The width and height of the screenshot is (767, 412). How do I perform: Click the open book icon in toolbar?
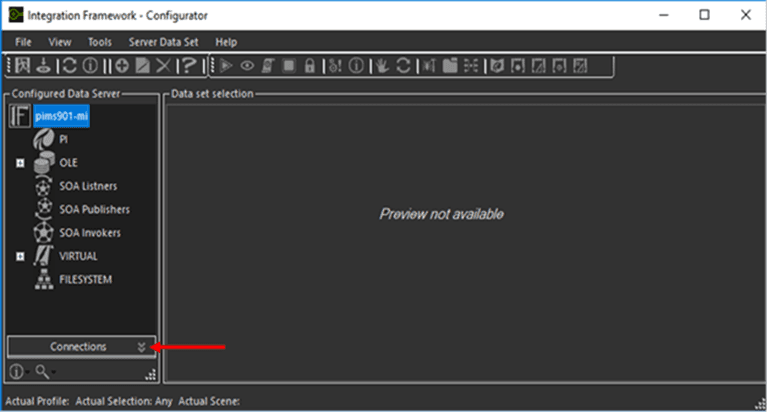[497, 66]
